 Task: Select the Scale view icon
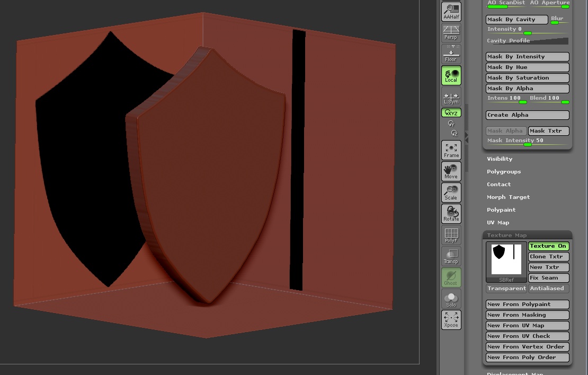451,193
